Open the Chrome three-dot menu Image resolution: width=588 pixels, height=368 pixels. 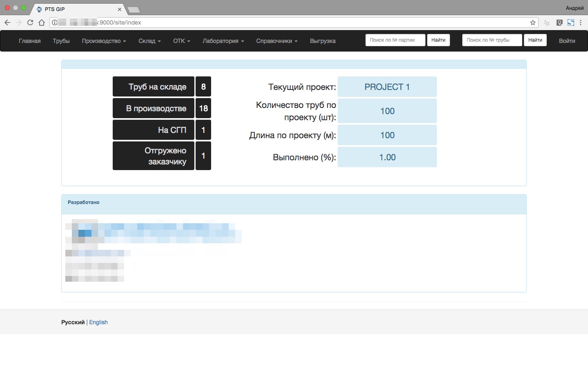point(581,22)
